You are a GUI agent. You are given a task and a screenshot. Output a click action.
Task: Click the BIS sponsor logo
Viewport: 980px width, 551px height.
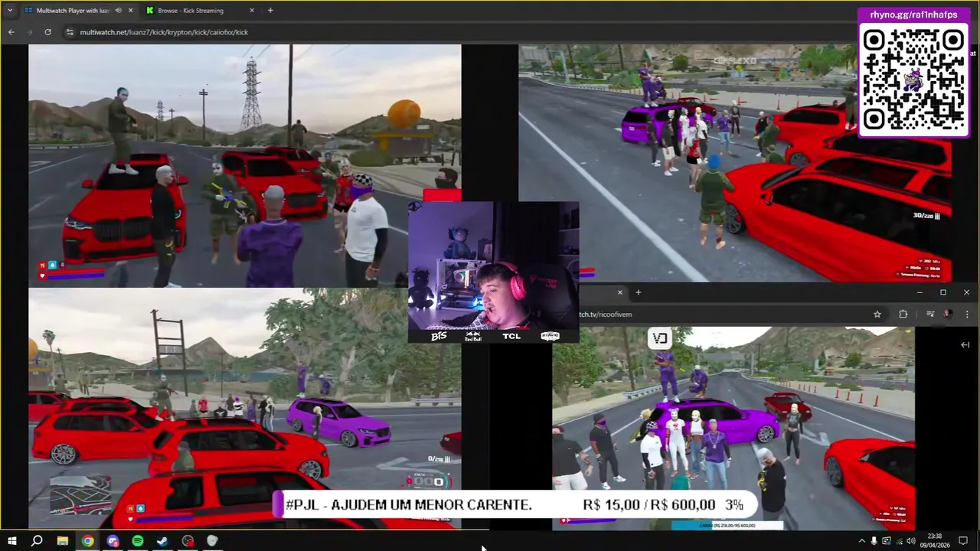pyautogui.click(x=439, y=336)
